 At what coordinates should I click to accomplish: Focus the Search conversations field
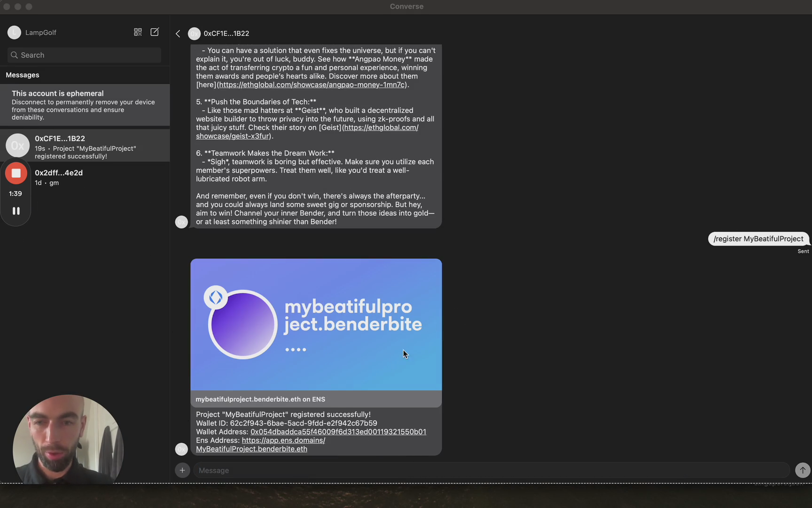(x=84, y=55)
